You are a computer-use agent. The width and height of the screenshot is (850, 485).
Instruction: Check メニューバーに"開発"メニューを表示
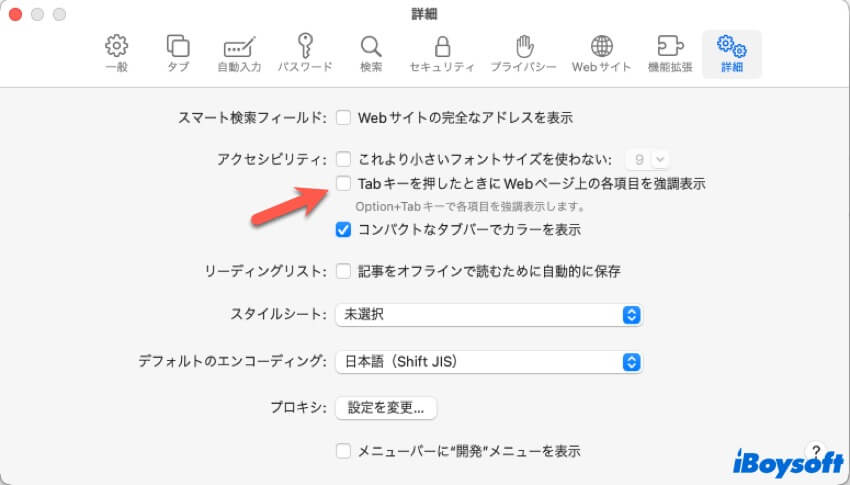coord(343,450)
